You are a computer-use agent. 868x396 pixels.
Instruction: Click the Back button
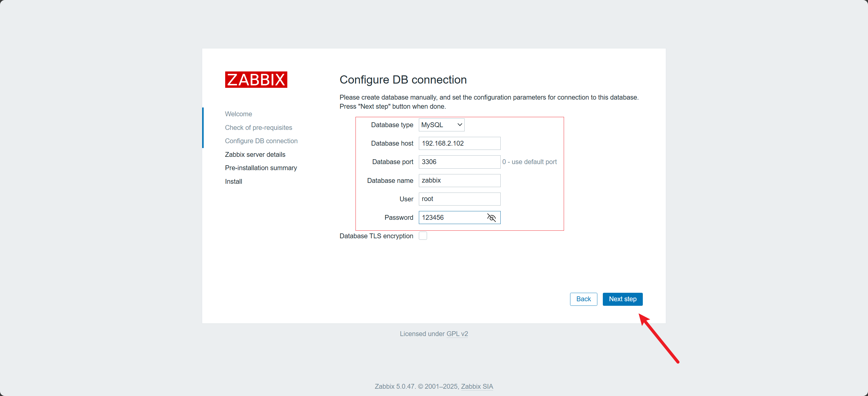(x=583, y=299)
